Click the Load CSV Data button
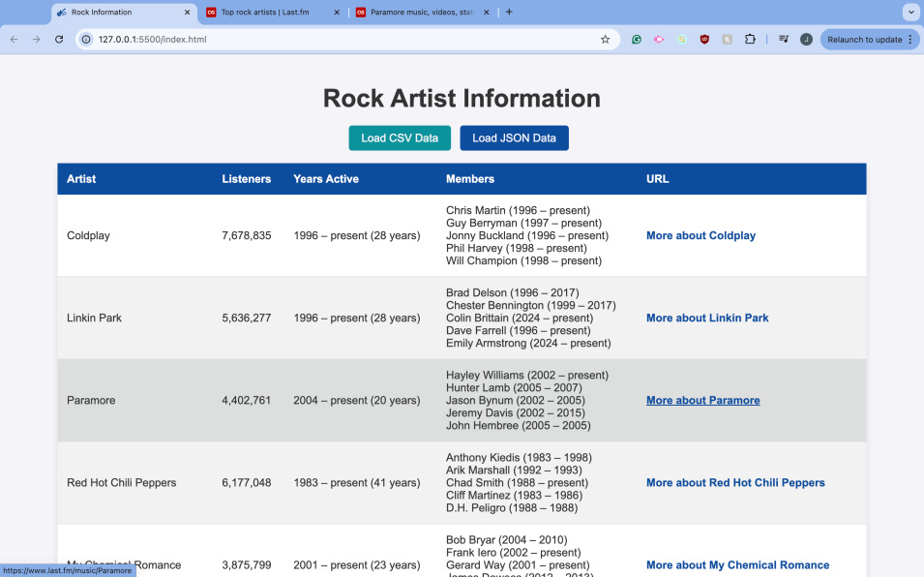Viewport: 924px width, 577px height. pos(400,137)
